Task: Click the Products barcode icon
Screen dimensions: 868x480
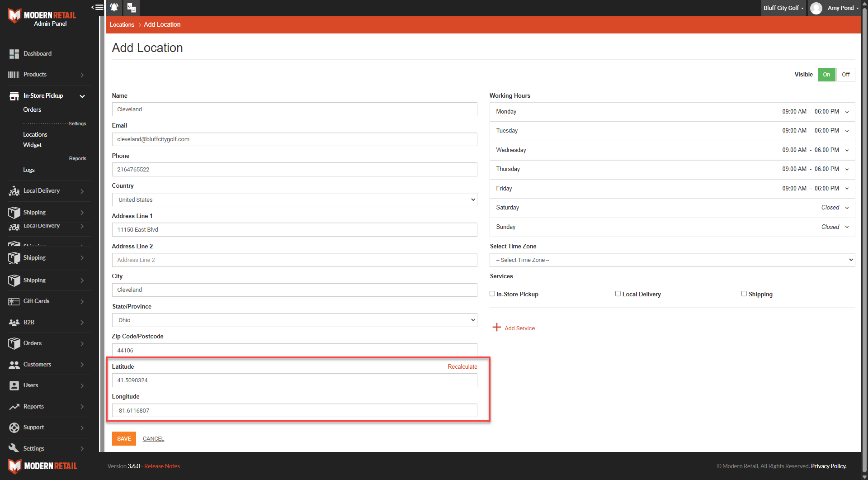Action: point(14,75)
